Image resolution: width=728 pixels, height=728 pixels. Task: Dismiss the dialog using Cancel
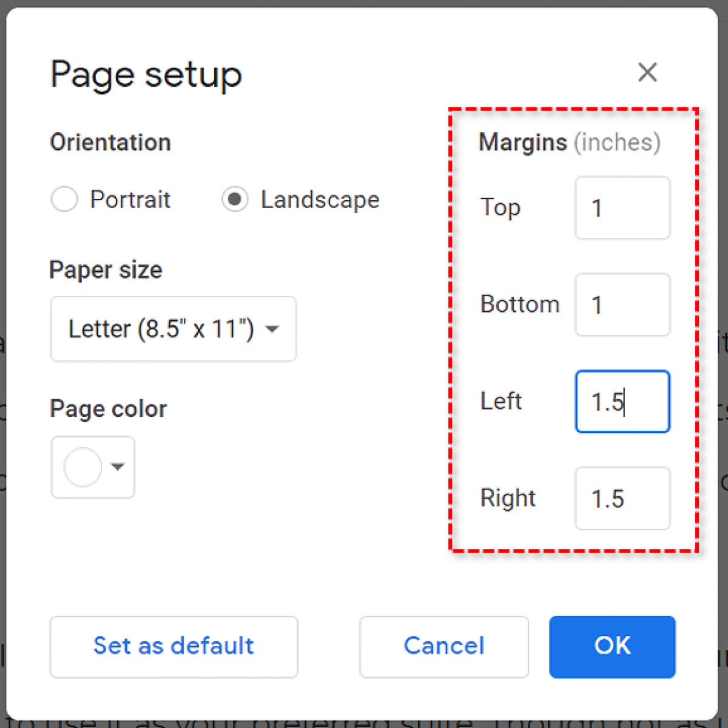click(x=443, y=646)
